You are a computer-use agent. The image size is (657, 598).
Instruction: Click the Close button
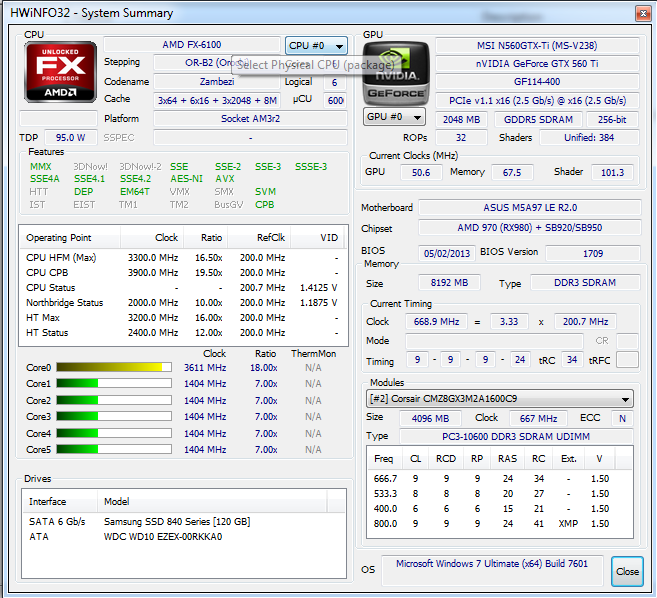coord(627,571)
